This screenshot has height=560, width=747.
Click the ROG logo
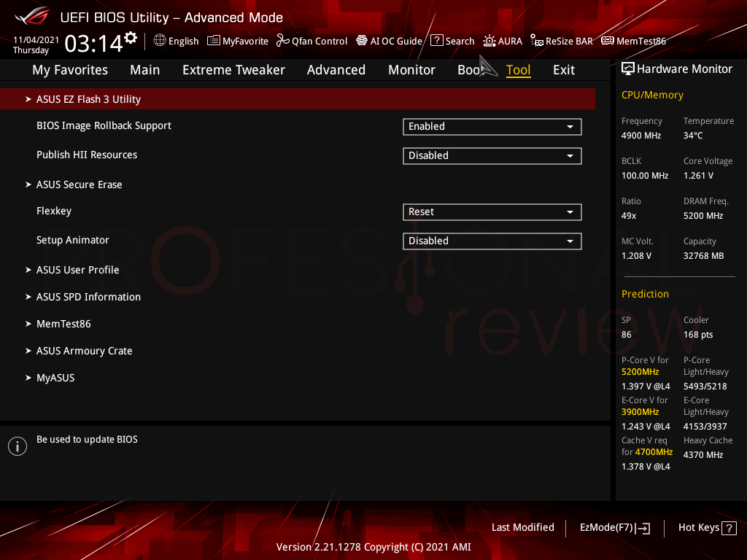point(32,17)
